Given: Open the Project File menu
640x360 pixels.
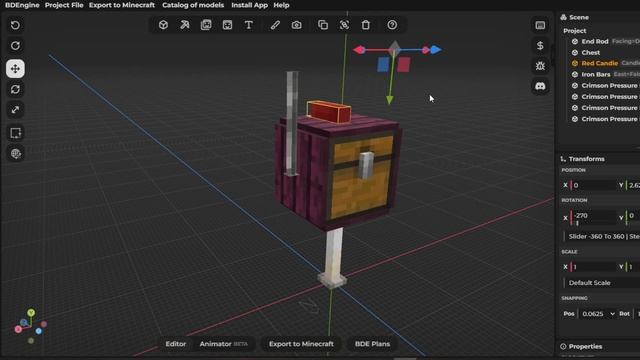Looking at the screenshot, I should [x=64, y=5].
